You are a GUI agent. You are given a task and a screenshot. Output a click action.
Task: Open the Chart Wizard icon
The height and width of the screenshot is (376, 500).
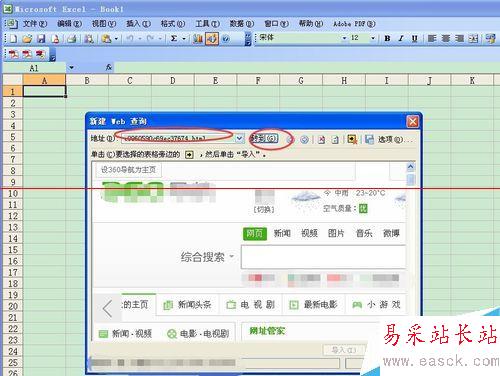pos(198,39)
